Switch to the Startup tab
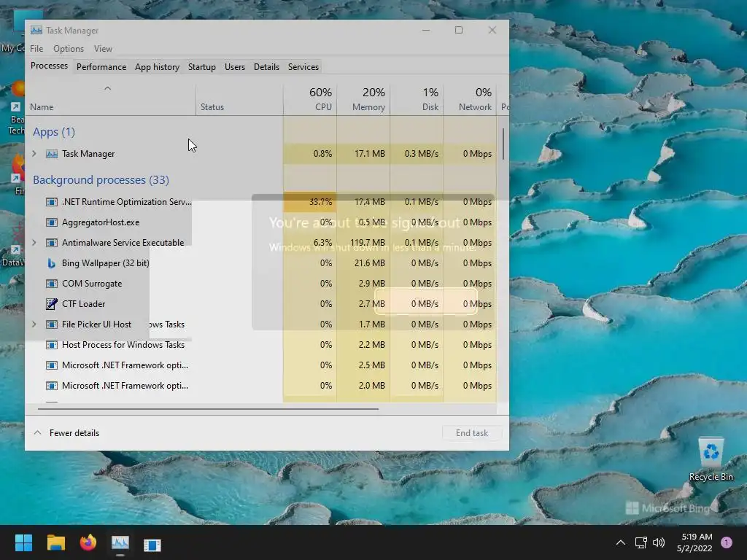 point(201,67)
